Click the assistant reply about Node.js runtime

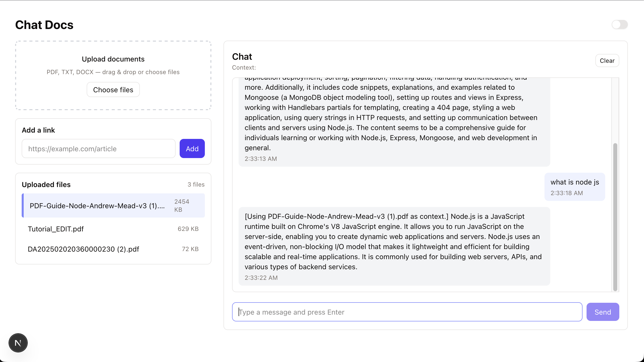[x=393, y=242]
